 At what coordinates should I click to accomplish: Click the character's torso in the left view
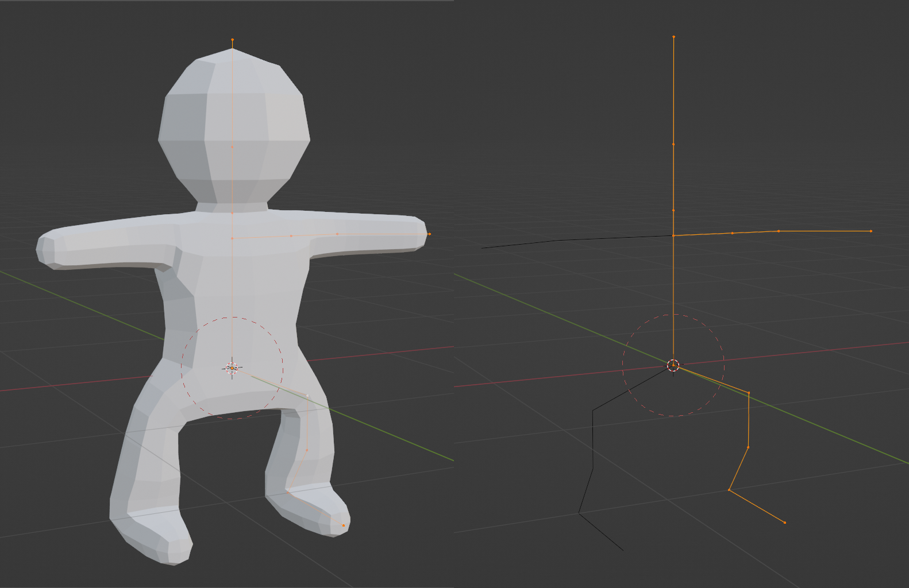click(230, 287)
